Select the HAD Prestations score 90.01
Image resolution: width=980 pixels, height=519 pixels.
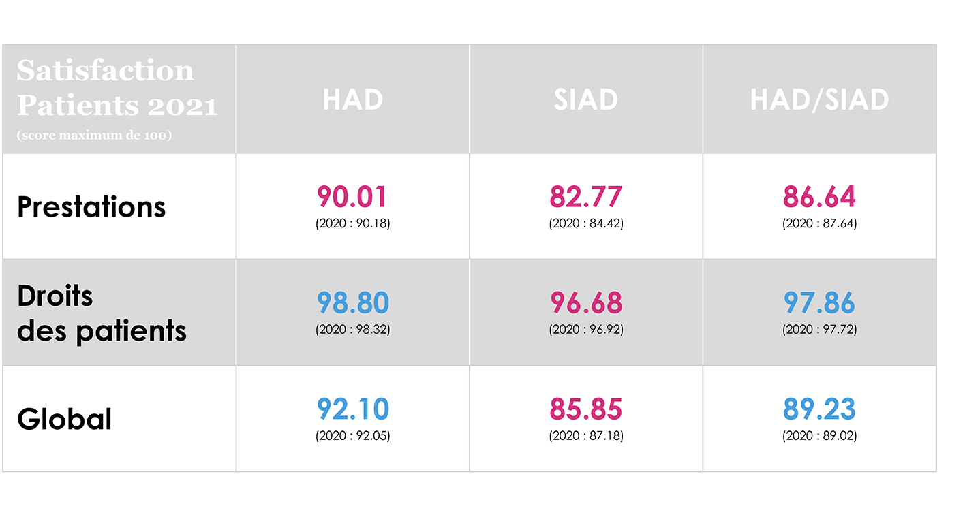tap(352, 197)
